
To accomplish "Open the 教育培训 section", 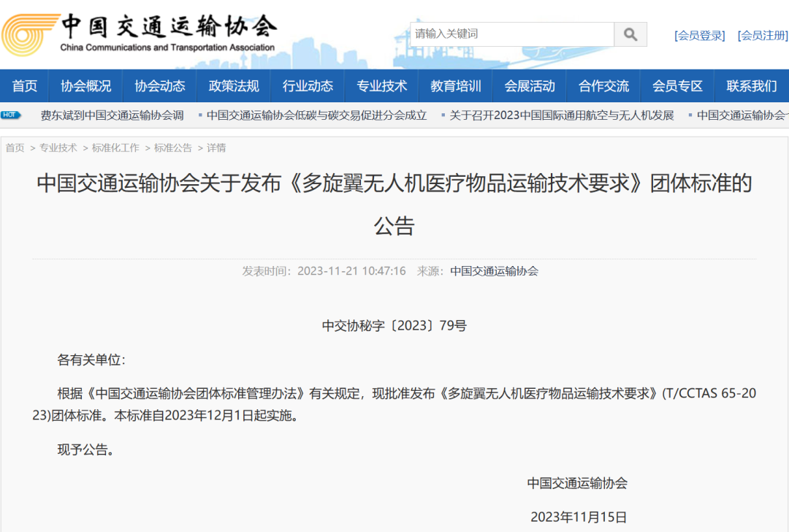I will (455, 85).
